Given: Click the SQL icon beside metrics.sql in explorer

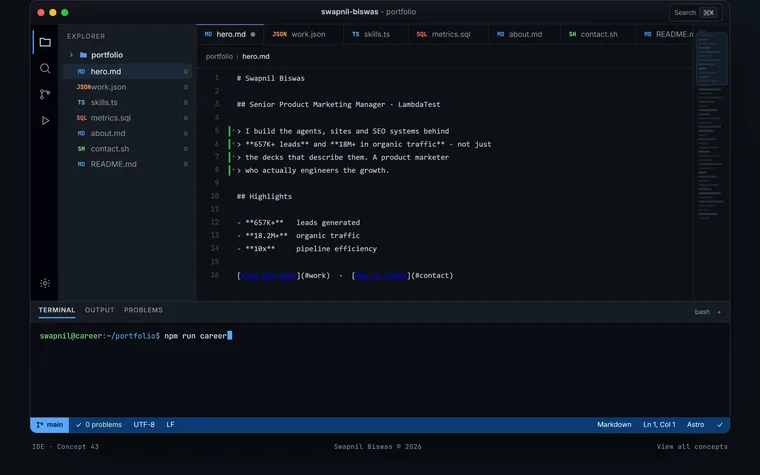Looking at the screenshot, I should point(81,118).
